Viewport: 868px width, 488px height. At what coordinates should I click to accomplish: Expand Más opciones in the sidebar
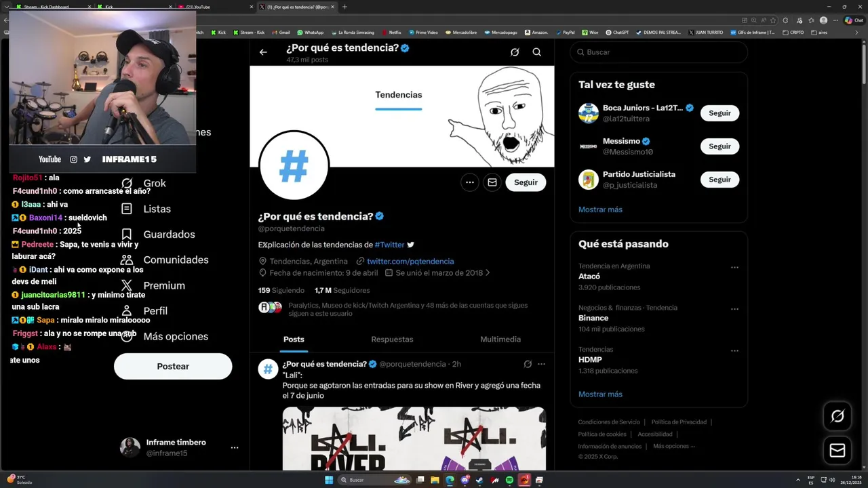[x=164, y=337]
